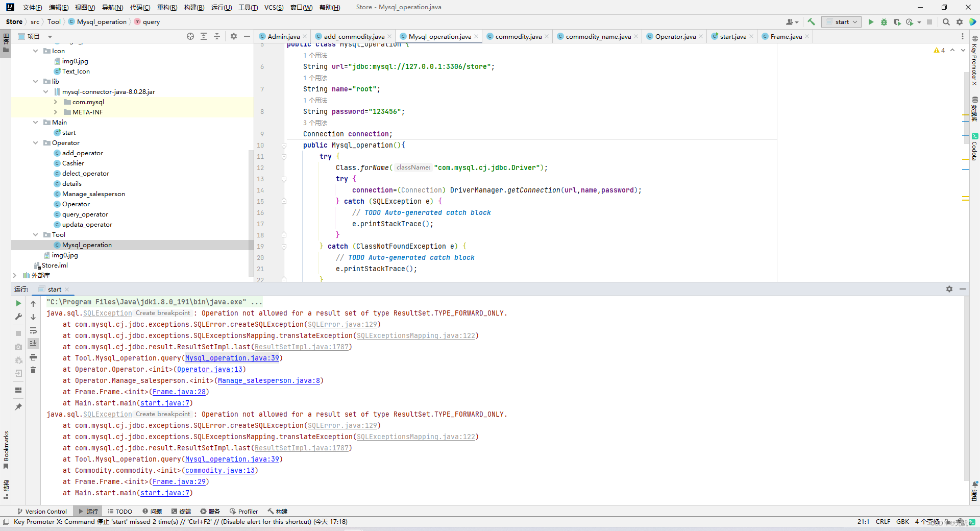The height and width of the screenshot is (531, 980).
Task: Click down arrow to next stack trace
Action: point(33,317)
